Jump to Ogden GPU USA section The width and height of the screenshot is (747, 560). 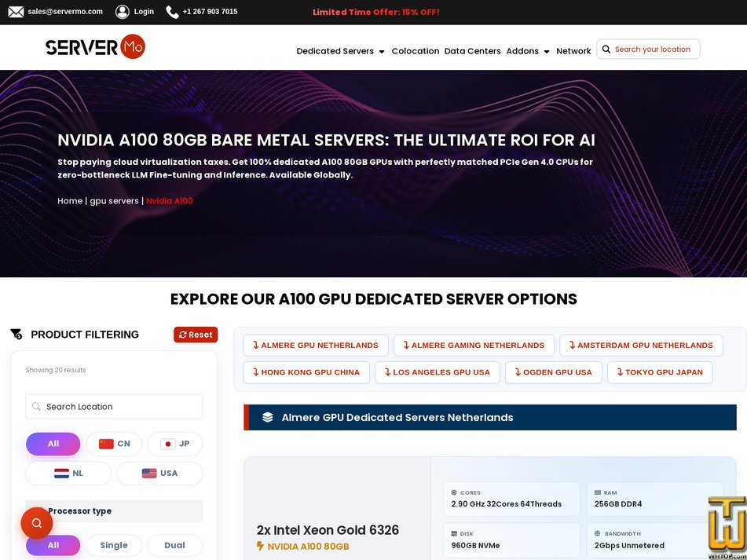click(554, 372)
